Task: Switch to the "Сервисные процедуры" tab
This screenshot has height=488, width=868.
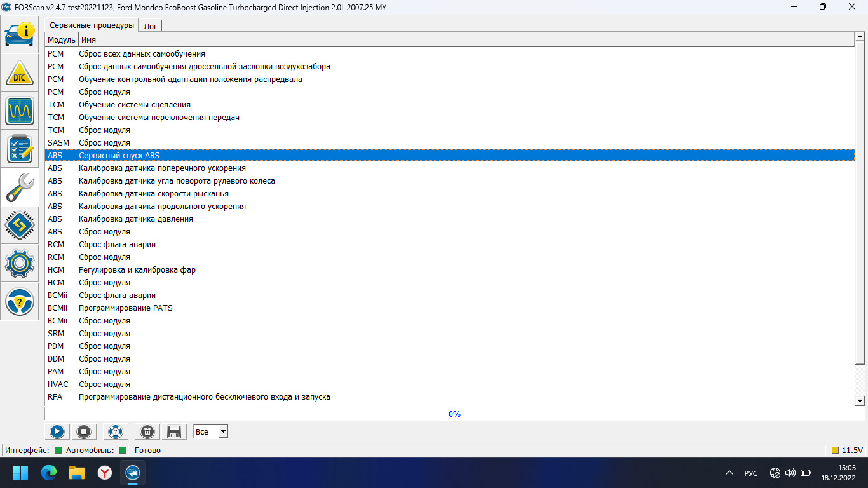Action: [92, 25]
